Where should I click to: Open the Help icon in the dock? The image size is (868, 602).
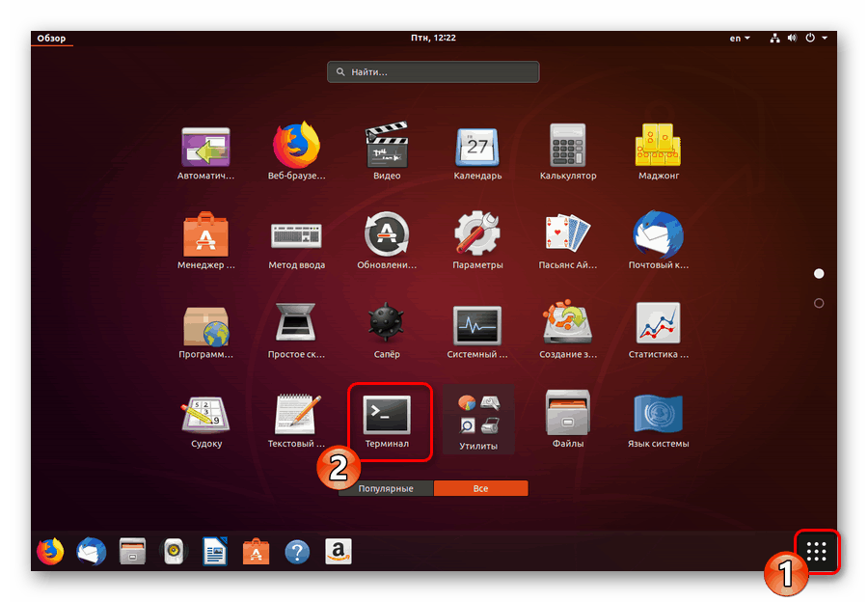click(x=297, y=552)
